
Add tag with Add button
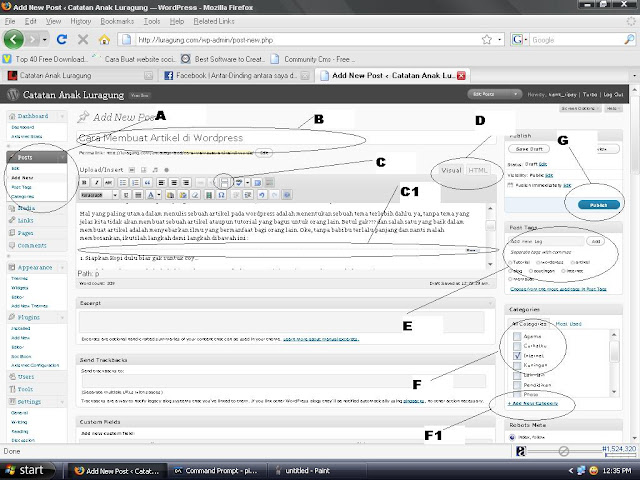(596, 241)
